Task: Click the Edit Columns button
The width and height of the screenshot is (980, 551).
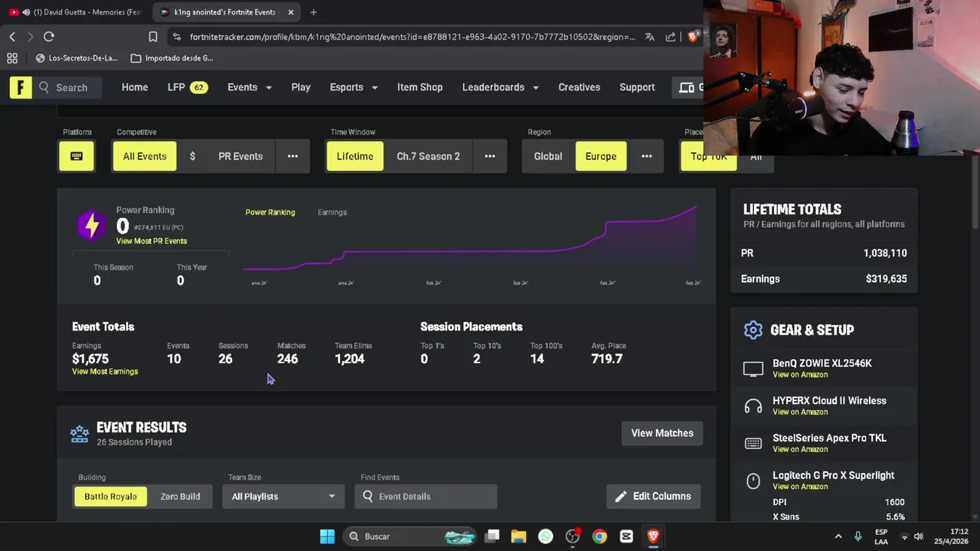Action: [653, 497]
